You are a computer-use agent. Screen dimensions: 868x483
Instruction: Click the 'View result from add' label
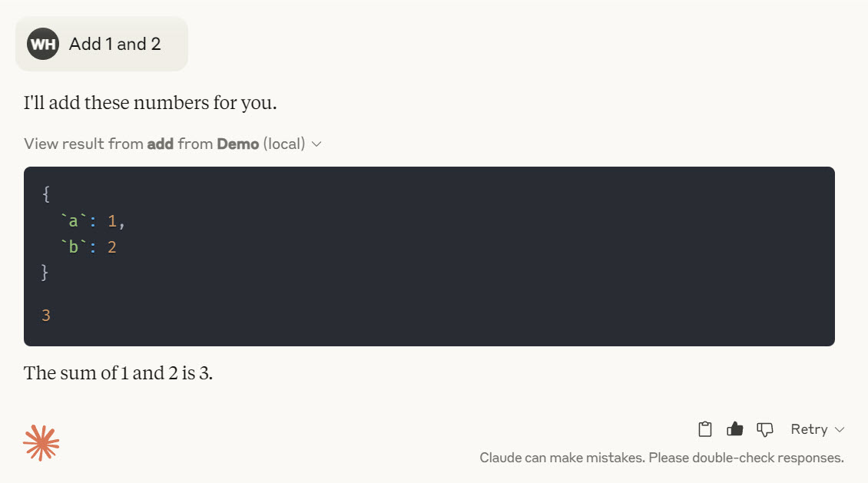98,144
